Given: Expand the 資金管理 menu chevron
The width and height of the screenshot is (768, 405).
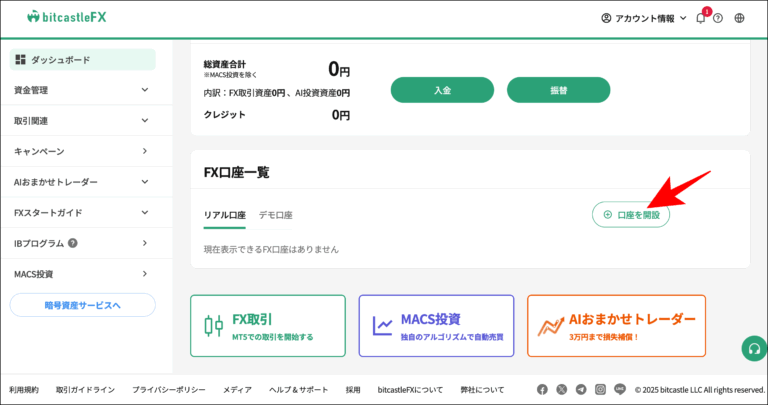Looking at the screenshot, I should 144,90.
